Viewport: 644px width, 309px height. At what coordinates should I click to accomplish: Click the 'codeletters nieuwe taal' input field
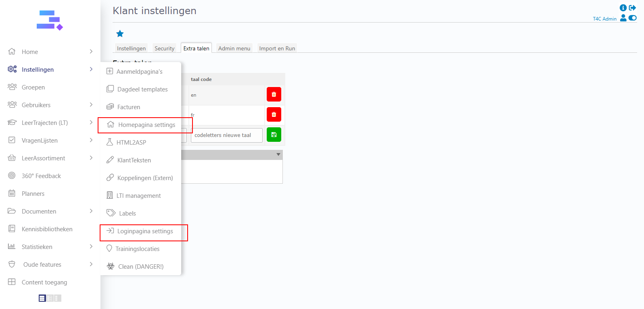coord(226,135)
